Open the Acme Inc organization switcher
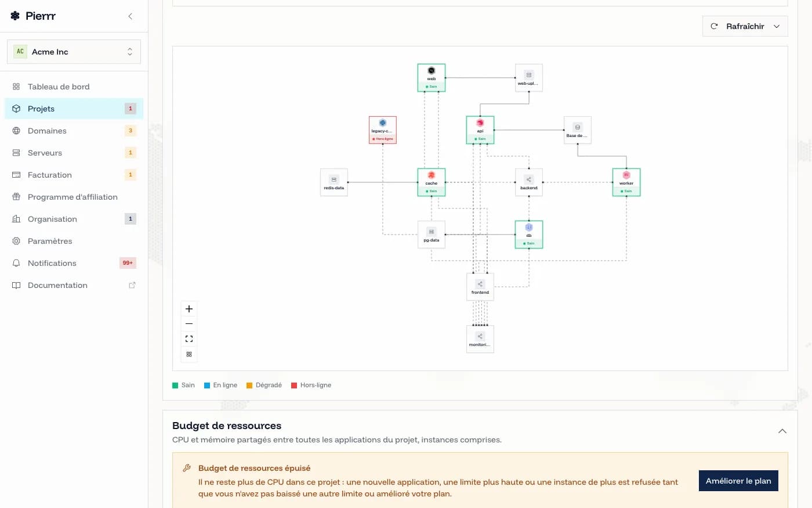This screenshot has height=508, width=812. pyautogui.click(x=74, y=52)
